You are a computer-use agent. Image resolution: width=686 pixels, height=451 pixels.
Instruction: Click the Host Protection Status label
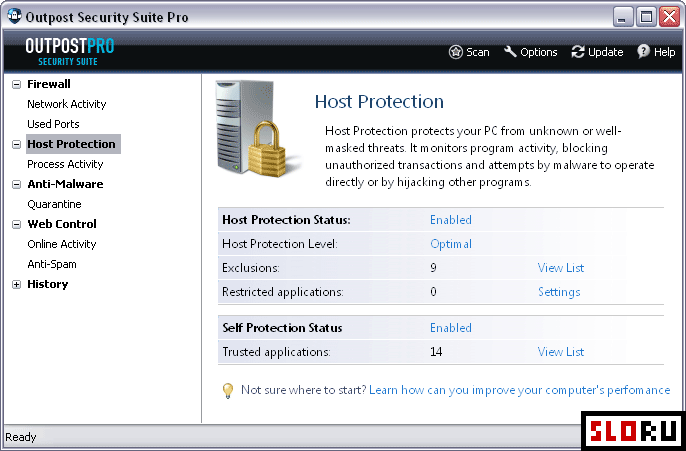click(x=286, y=220)
